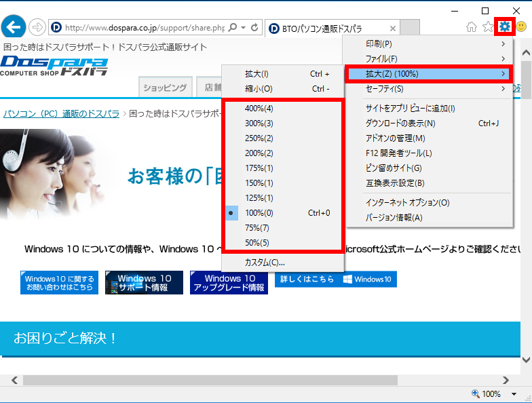Click horizontal scrollbar left arrow
This screenshot has height=403, width=532.
15,380
